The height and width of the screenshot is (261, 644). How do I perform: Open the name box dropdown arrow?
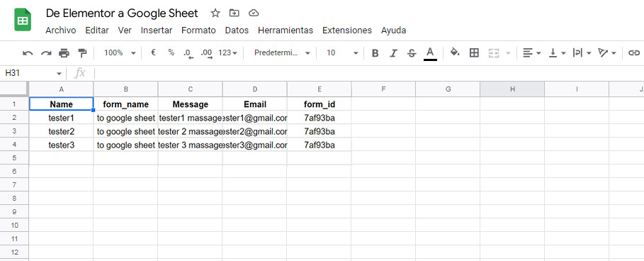click(x=59, y=74)
